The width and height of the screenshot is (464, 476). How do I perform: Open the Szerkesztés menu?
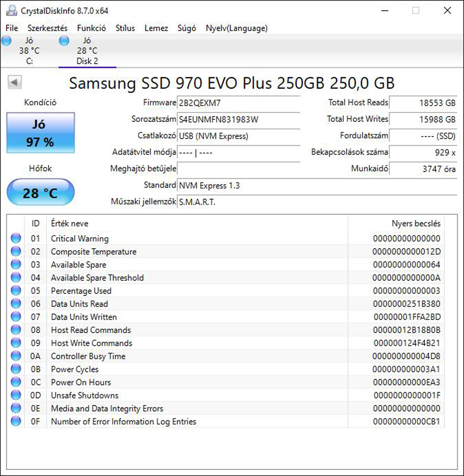tap(47, 28)
